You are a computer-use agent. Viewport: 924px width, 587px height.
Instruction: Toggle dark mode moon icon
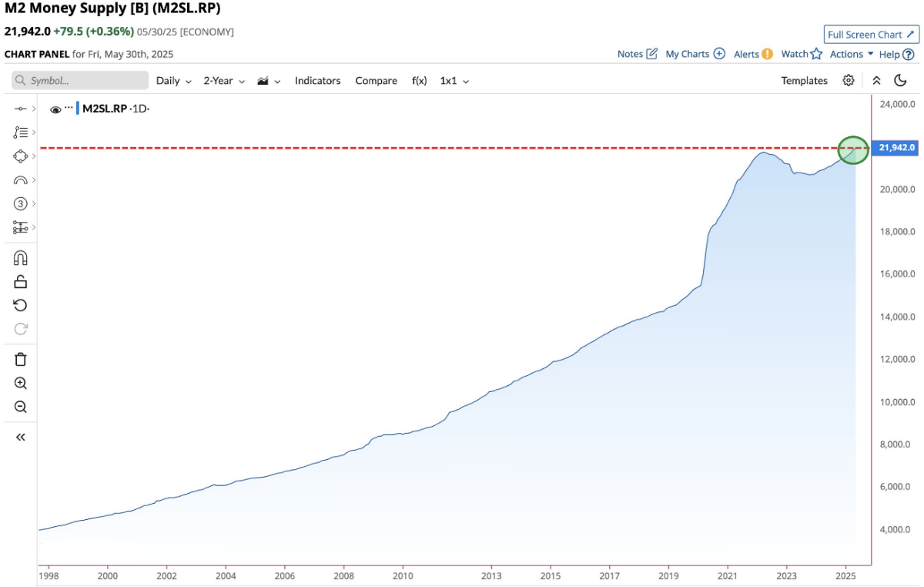tap(900, 80)
